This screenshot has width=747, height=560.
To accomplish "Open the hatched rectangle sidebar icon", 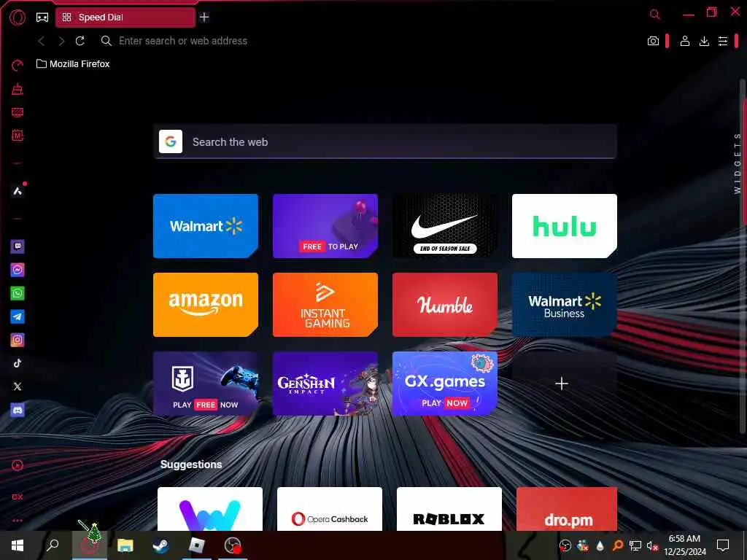I will [x=18, y=112].
